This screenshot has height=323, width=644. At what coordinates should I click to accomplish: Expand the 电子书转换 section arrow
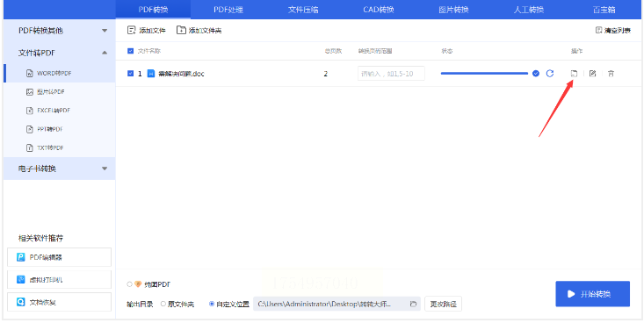pyautogui.click(x=105, y=169)
